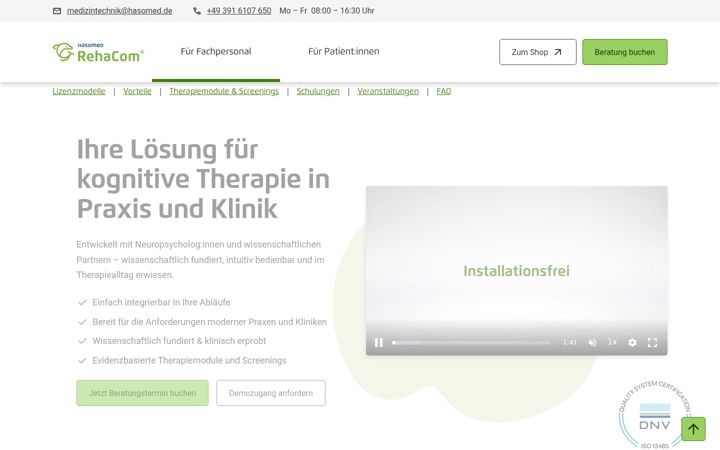
Task: Pause the video with the pause icon
Action: pos(378,343)
